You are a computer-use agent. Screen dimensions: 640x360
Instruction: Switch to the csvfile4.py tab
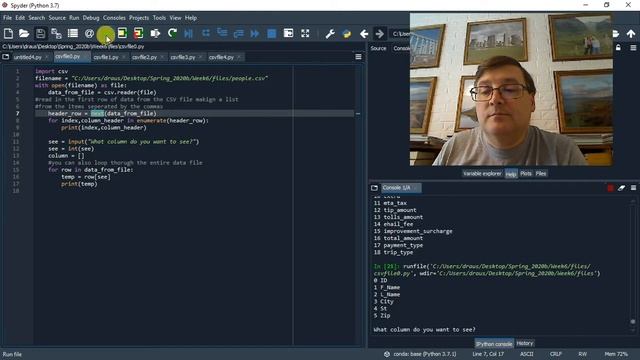[221, 57]
